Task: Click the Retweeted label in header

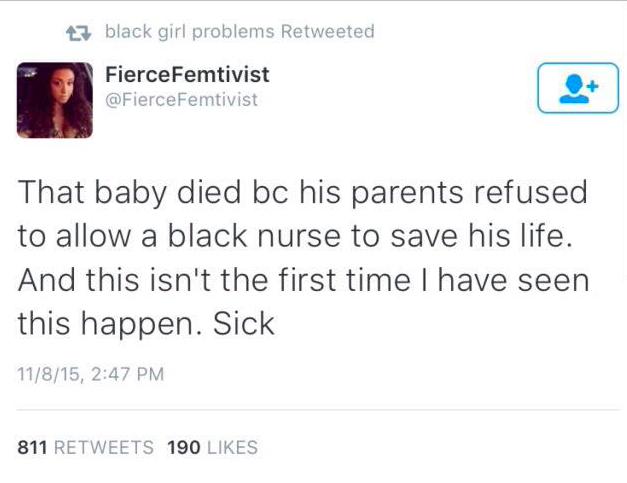Action: pyautogui.click(x=328, y=32)
